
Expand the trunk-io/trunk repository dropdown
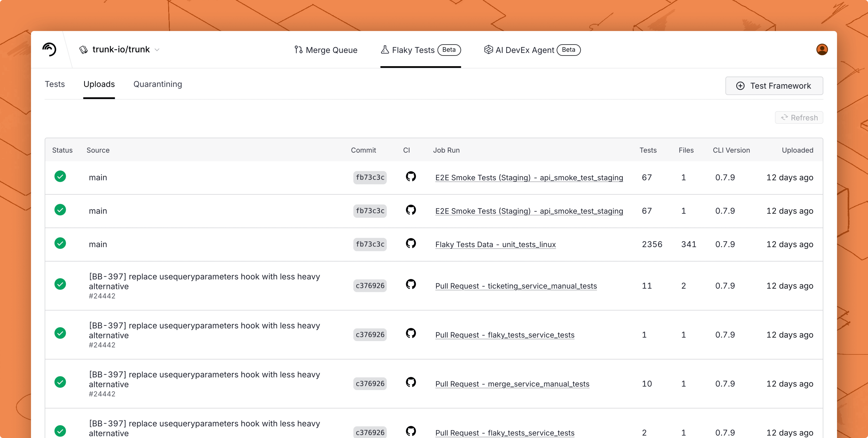157,50
